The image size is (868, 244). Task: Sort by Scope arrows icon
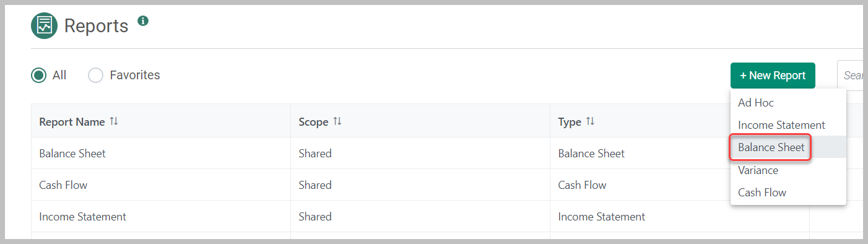[337, 121]
